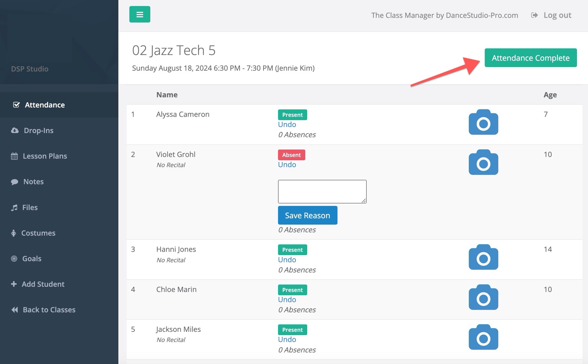The image size is (588, 364).
Task: Open camera for Alyssa Cameron
Action: [x=483, y=122]
